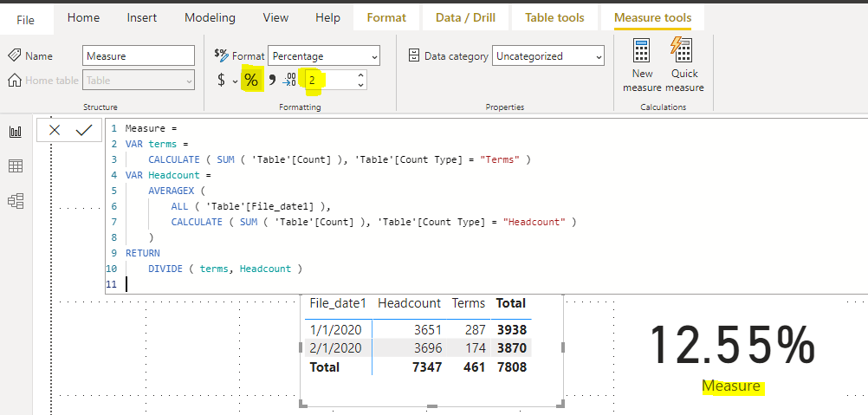Expand the currency format dropdown arrow
868x415 pixels.
pyautogui.click(x=235, y=81)
